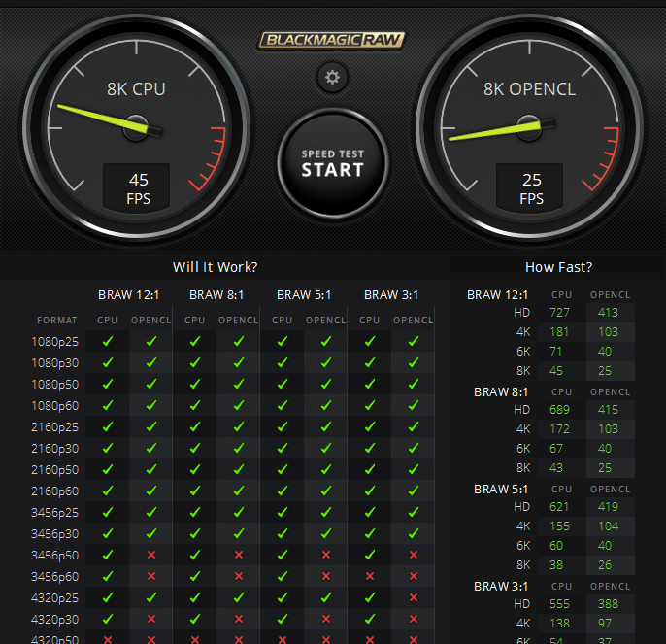Click the 3456p50 format row label
Image resolution: width=666 pixels, height=644 pixels.
[54, 556]
